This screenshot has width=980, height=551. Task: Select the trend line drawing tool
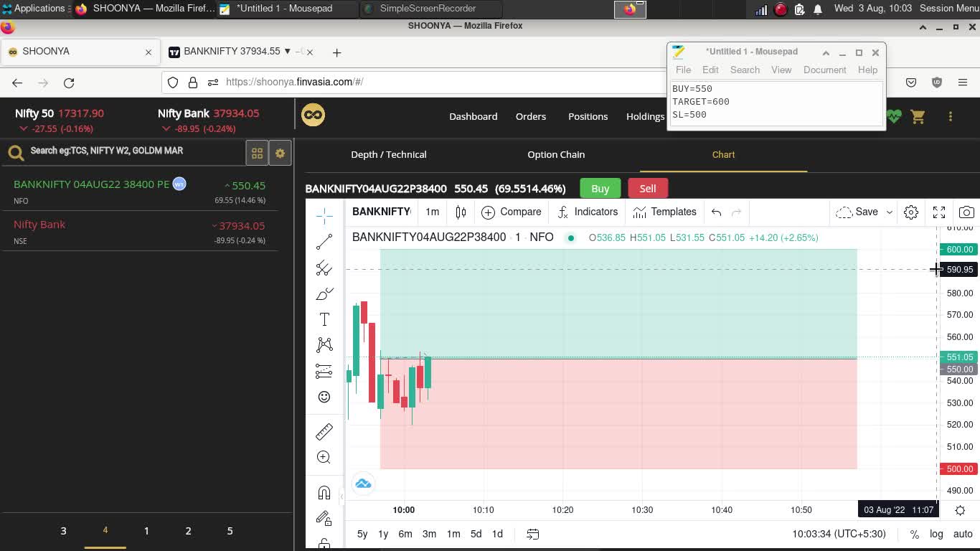324,242
